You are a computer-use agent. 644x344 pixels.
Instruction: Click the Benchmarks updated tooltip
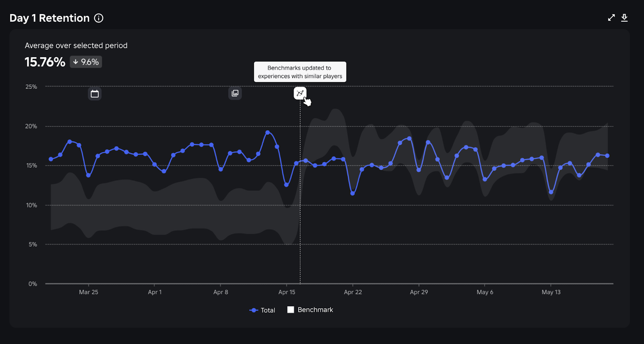[300, 72]
